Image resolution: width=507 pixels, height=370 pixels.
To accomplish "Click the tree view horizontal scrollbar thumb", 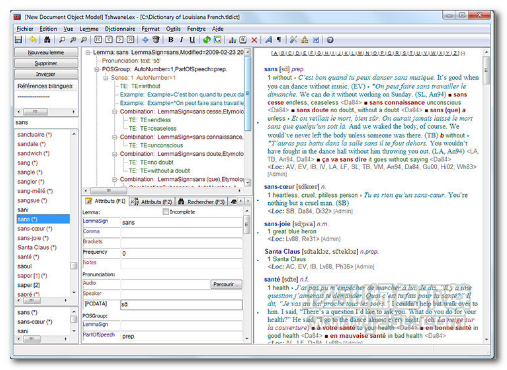I will pos(109,191).
